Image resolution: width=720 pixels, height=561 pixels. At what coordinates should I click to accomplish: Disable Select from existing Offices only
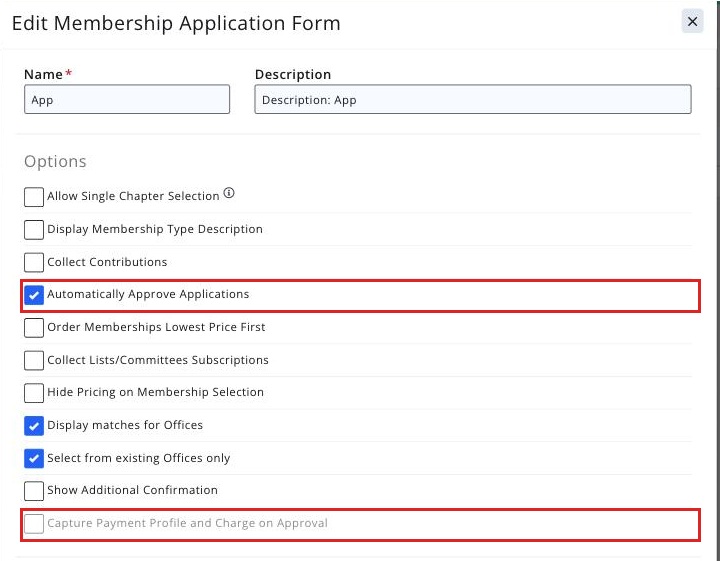(34, 458)
